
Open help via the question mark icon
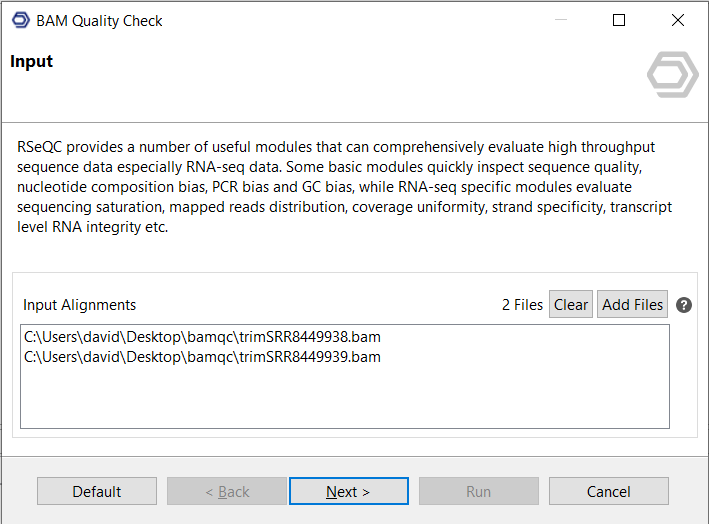click(684, 305)
